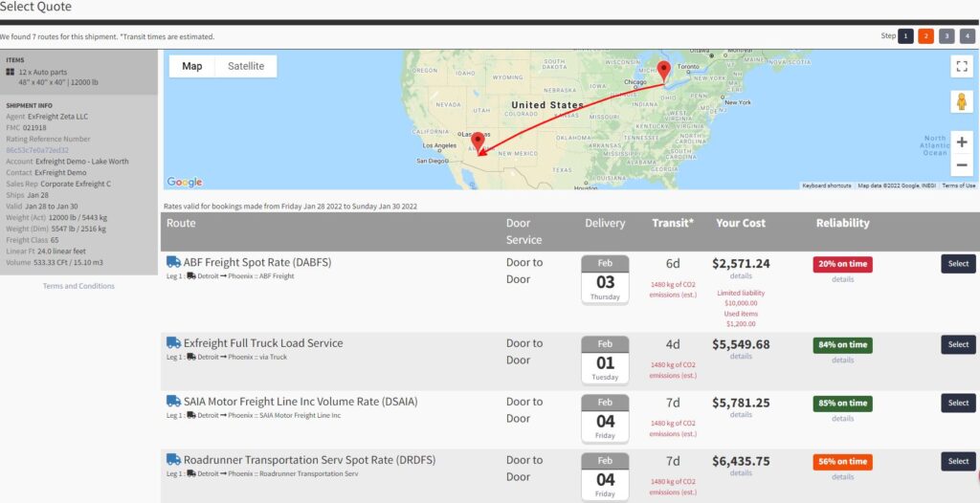Go to step 2
Viewport: 980px width, 503px height.
tap(926, 36)
